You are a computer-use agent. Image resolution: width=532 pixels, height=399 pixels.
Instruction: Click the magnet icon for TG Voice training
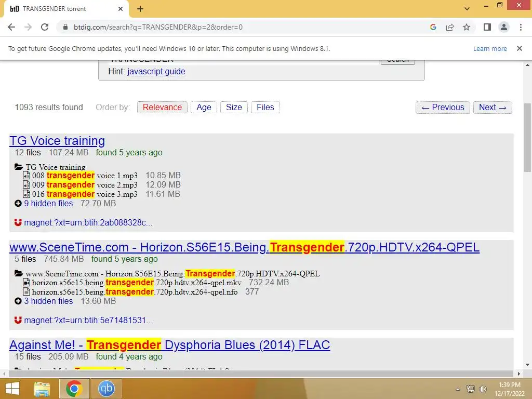point(18,222)
